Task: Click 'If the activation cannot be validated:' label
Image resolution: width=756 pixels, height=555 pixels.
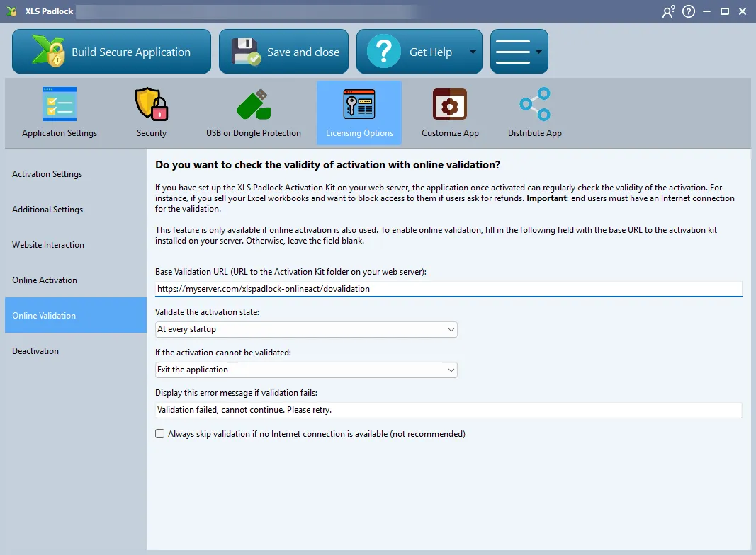Action: 223,353
